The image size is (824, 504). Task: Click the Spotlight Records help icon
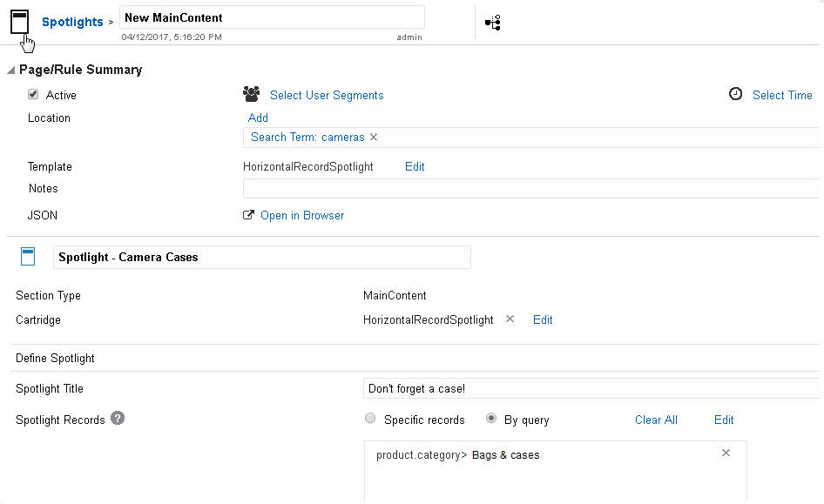[118, 419]
